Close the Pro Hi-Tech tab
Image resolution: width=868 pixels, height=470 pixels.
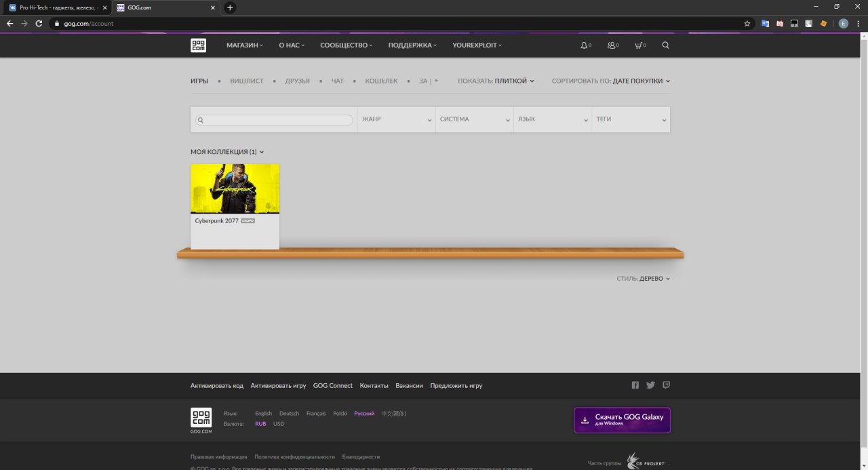(104, 7)
